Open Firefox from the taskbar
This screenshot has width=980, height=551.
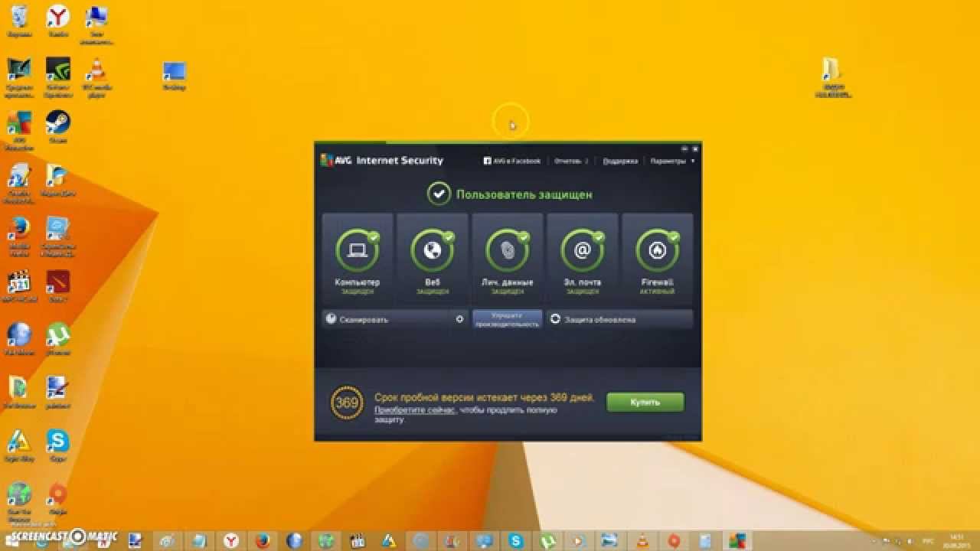coord(263,541)
